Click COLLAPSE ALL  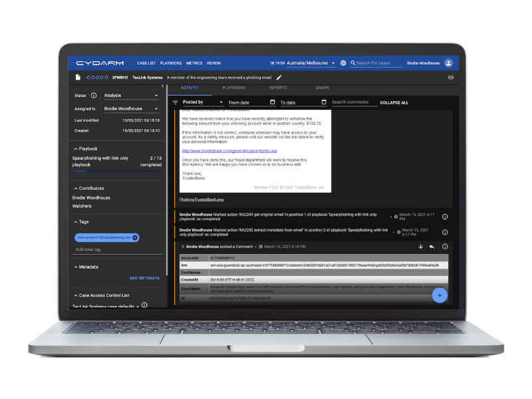(394, 103)
